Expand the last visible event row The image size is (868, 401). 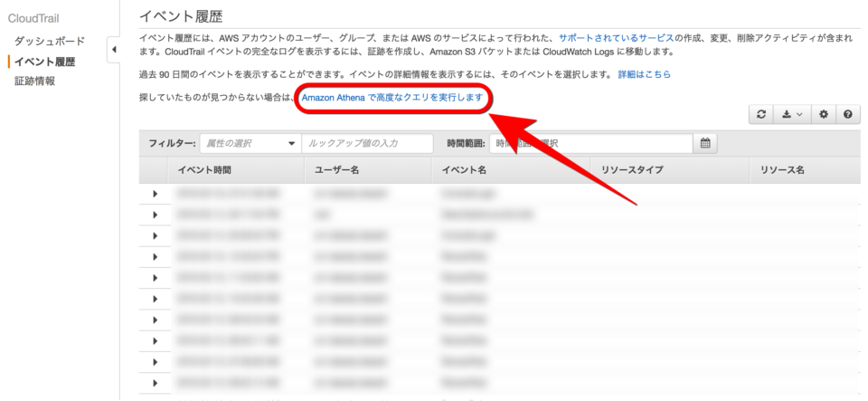(x=155, y=381)
